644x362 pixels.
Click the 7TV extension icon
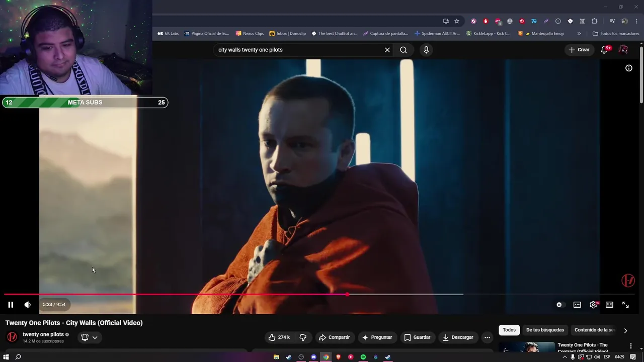(534, 21)
